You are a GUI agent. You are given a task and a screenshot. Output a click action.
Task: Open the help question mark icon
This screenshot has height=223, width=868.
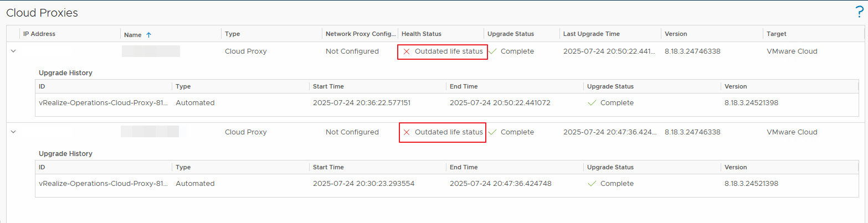click(859, 13)
